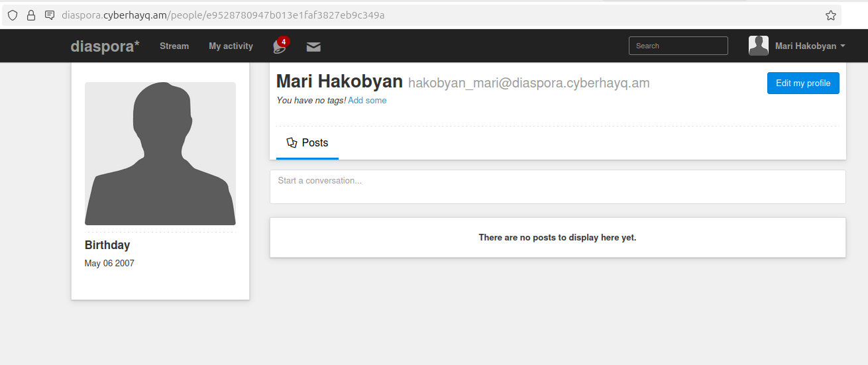The image size is (868, 365).
Task: Open the notifications bell icon
Action: [279, 47]
